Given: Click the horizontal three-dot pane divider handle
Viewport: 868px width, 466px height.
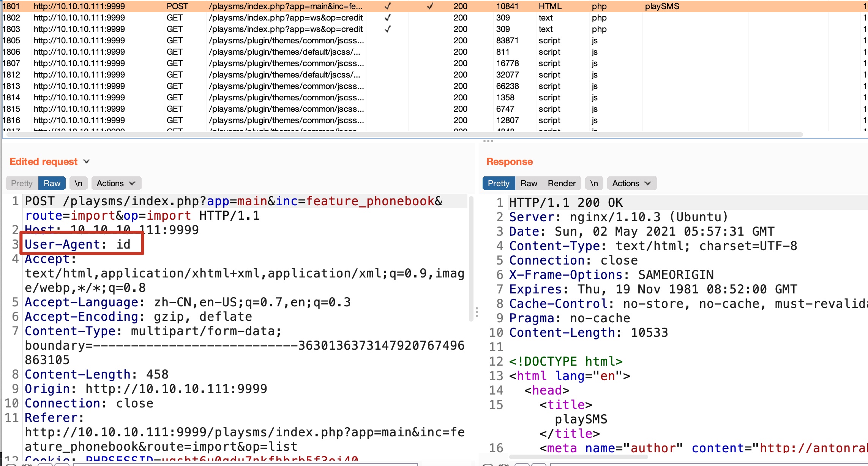Looking at the screenshot, I should [488, 141].
